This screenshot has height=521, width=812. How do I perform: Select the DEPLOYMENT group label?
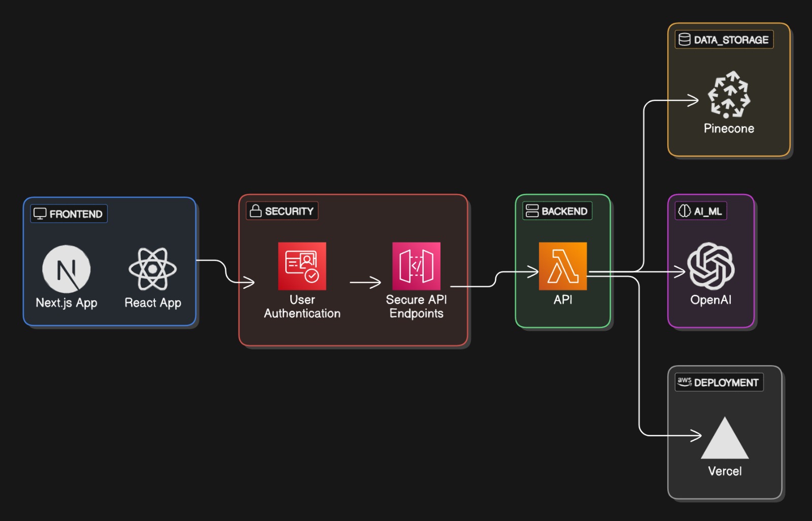pos(719,383)
